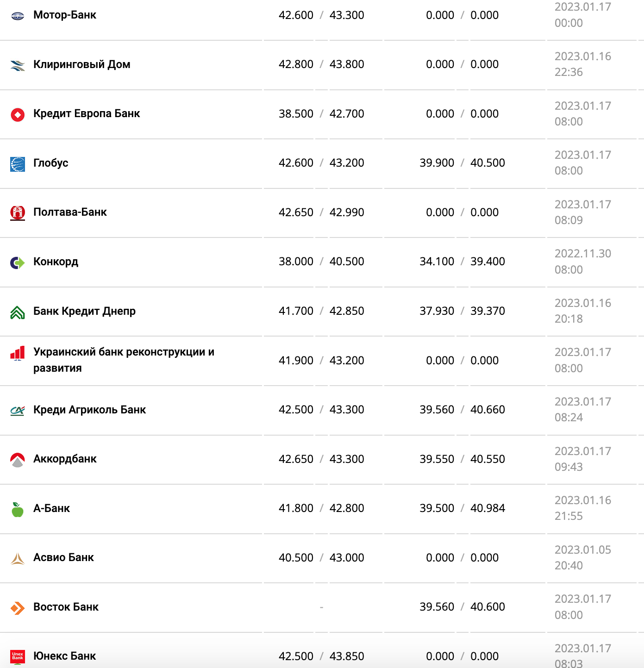Click the Клиринговый Дом logo icon

18,65
